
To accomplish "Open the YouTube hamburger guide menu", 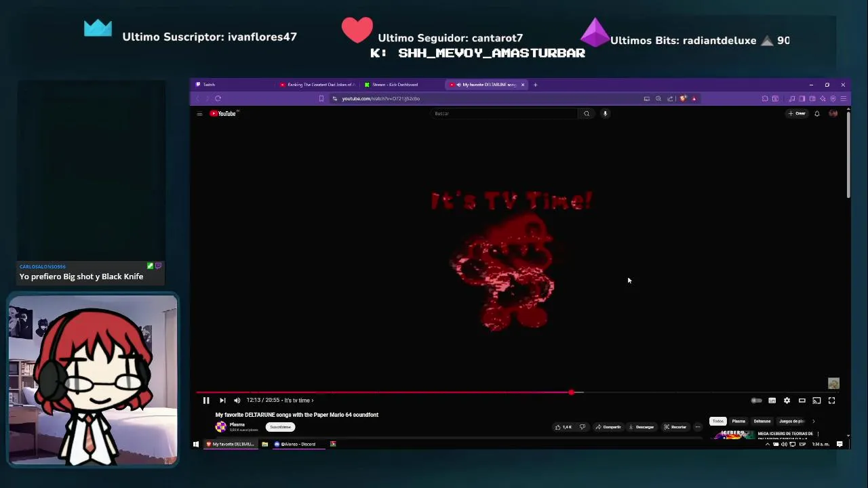I will click(x=199, y=114).
